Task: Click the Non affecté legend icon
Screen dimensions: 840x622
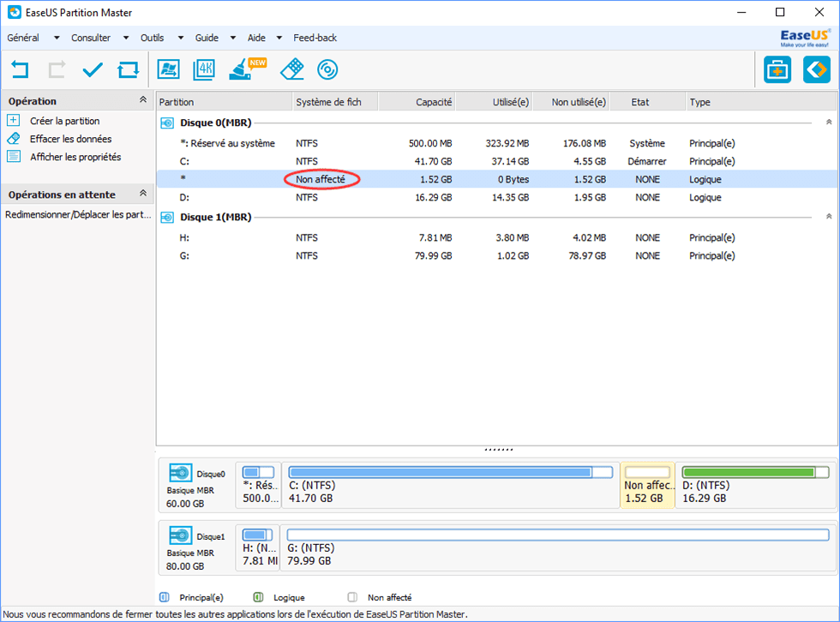Action: pyautogui.click(x=352, y=597)
